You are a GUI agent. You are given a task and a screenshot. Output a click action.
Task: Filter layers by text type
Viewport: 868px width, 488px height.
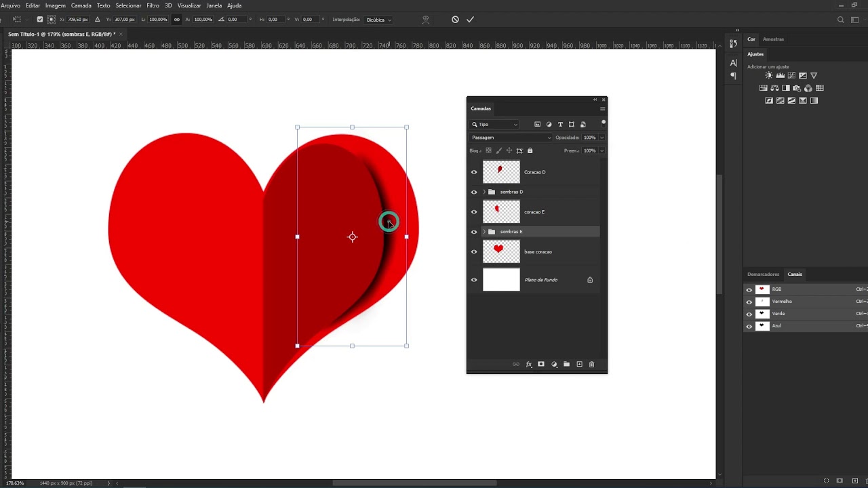pos(560,125)
